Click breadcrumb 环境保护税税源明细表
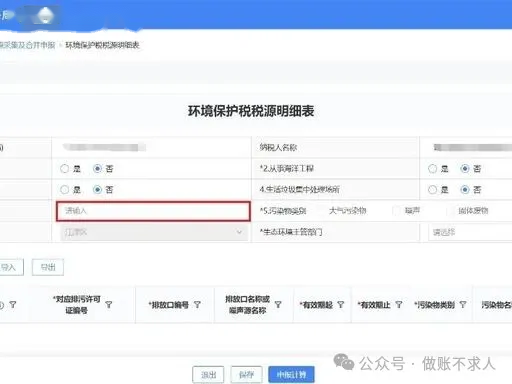This screenshot has height=384, width=512. click(x=102, y=45)
